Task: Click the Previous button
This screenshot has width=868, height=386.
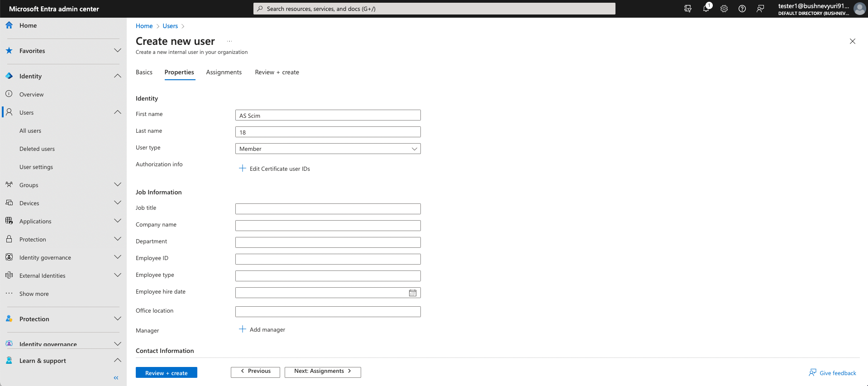Action: coord(255,372)
